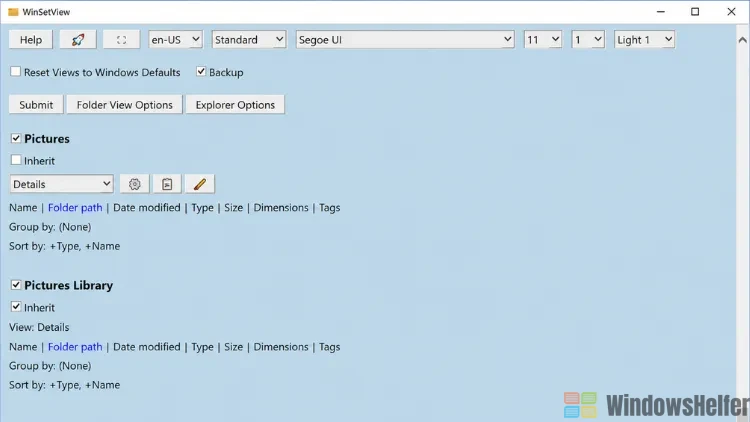This screenshot has width=750, height=422.
Task: Expand the Standard interface dropdown
Action: coord(249,40)
